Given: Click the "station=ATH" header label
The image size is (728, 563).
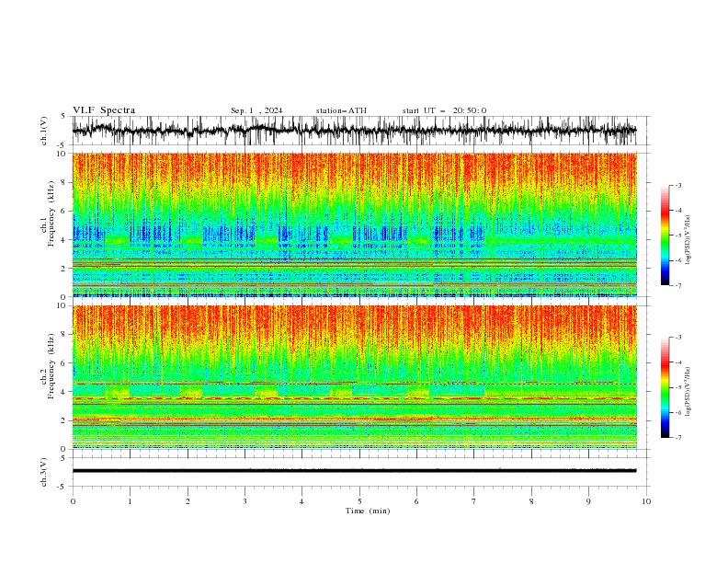Looking at the screenshot, I should (341, 110).
